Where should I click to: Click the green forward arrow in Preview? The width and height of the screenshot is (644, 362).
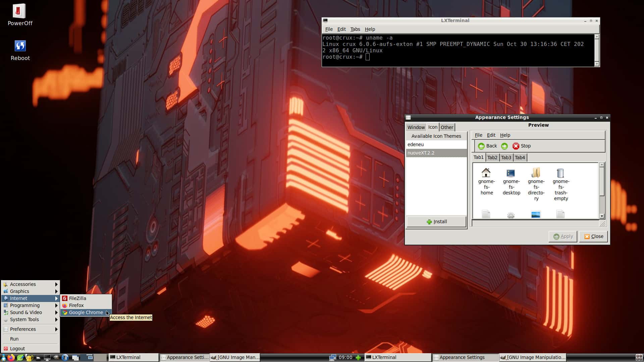[x=504, y=146]
